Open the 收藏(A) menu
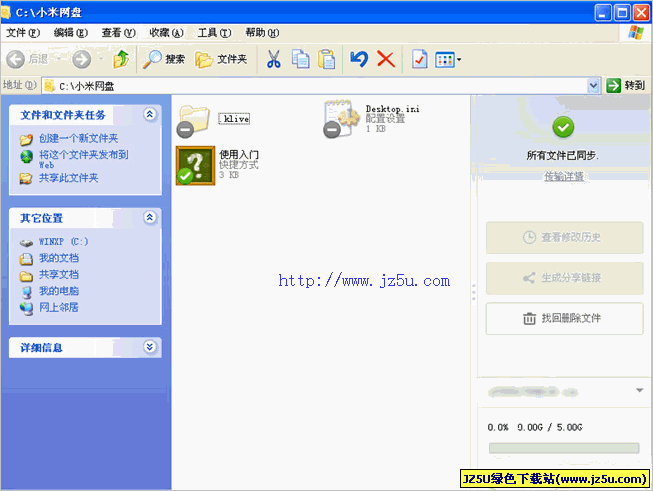Screen dimensions: 653x491 167,32
